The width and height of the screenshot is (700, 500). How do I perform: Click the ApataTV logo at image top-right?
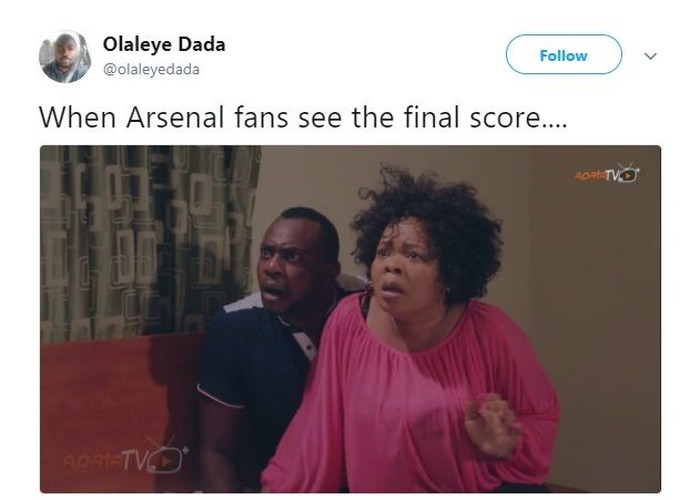pyautogui.click(x=607, y=173)
